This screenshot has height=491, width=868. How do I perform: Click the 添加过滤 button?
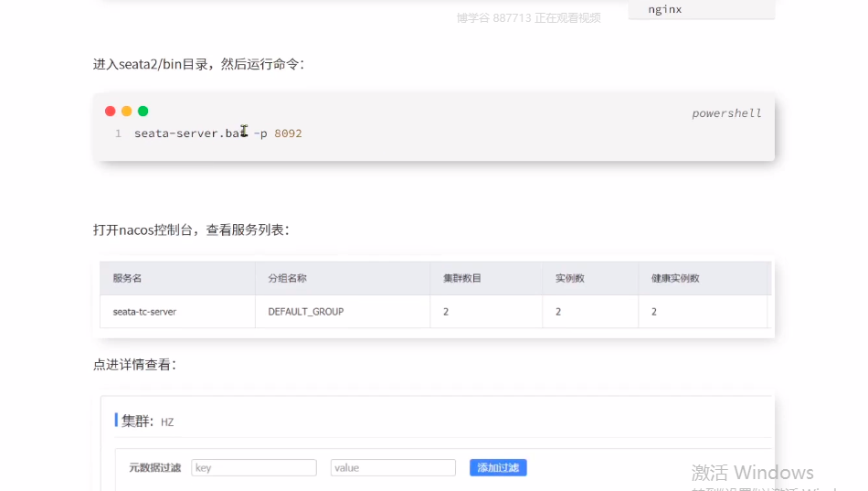click(498, 468)
